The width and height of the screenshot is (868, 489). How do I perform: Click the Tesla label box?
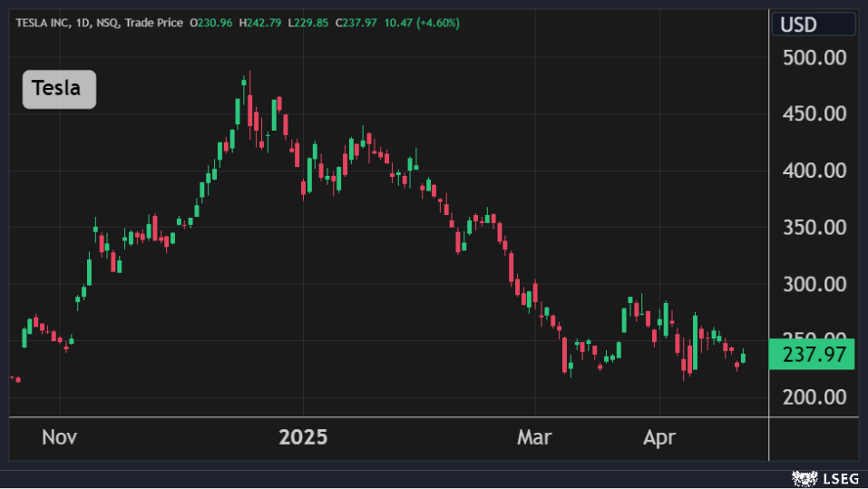59,89
